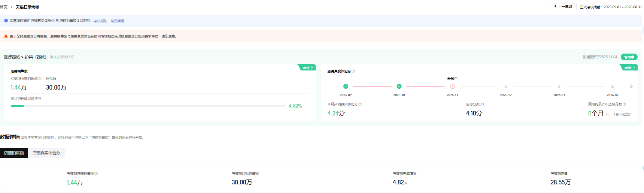
Task: Open the 常见问题 link
Action: pyautogui.click(x=117, y=21)
